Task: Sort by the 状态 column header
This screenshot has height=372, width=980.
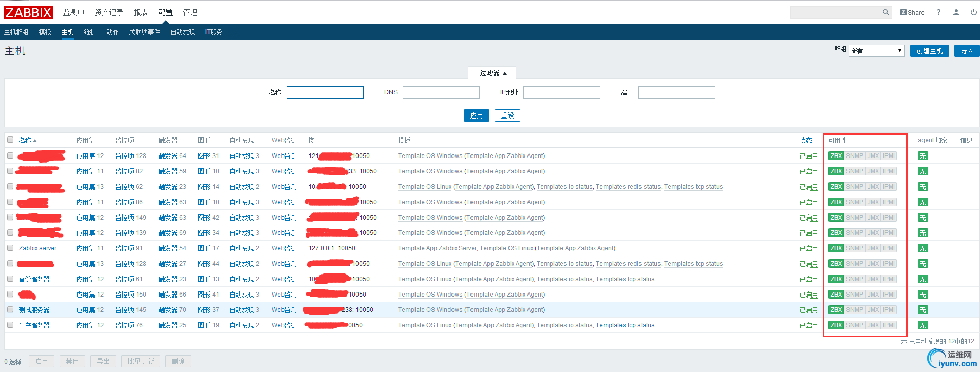Action: coord(806,140)
